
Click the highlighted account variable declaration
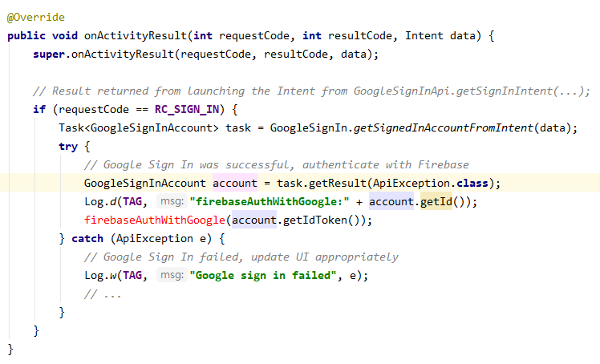click(x=235, y=183)
